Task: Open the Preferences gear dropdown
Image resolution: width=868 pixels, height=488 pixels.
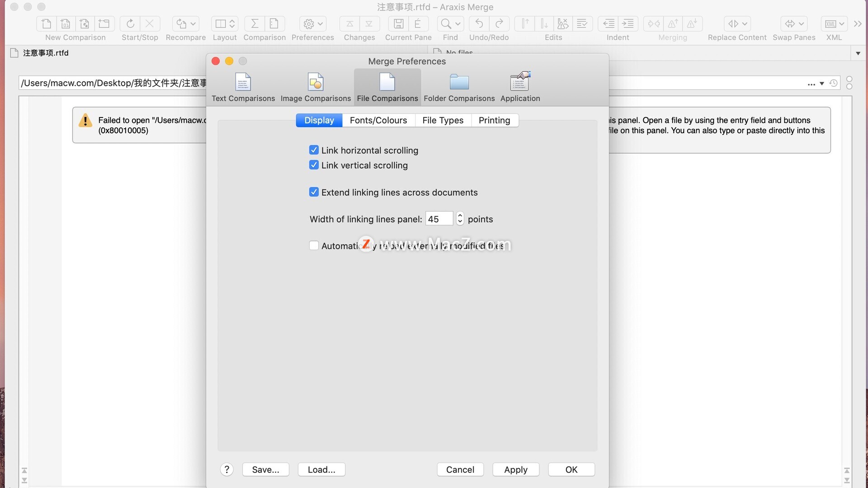Action: coord(313,23)
